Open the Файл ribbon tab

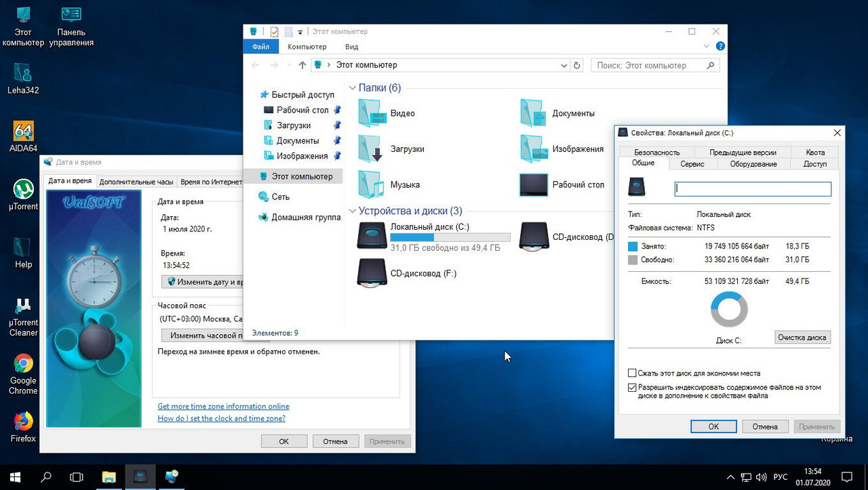point(260,47)
